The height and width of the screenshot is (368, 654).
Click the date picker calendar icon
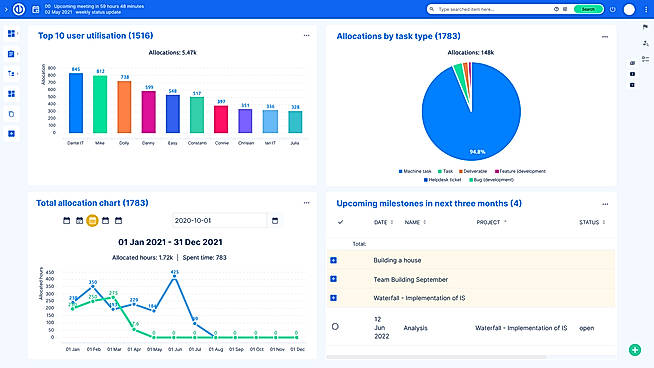click(275, 221)
